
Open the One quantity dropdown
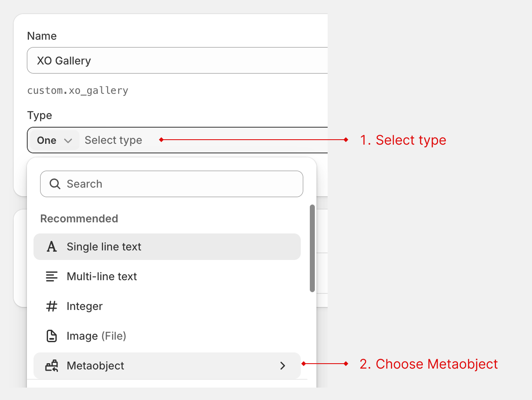pyautogui.click(x=54, y=140)
